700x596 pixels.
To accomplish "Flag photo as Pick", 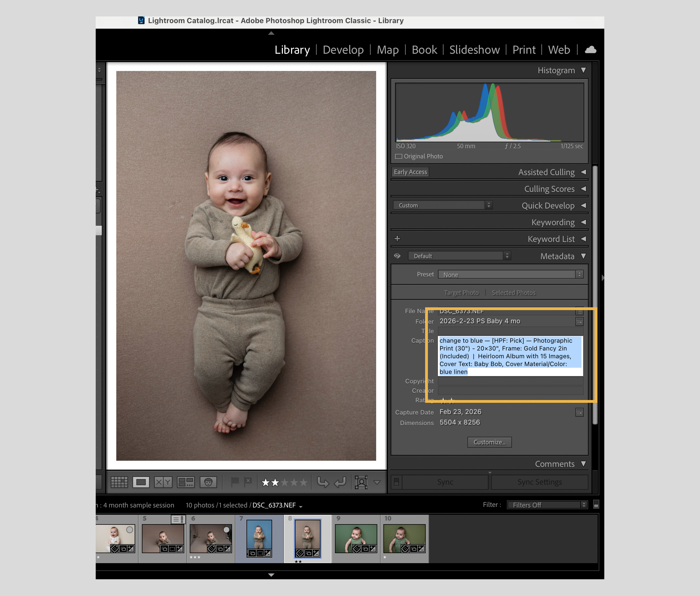I will point(235,482).
